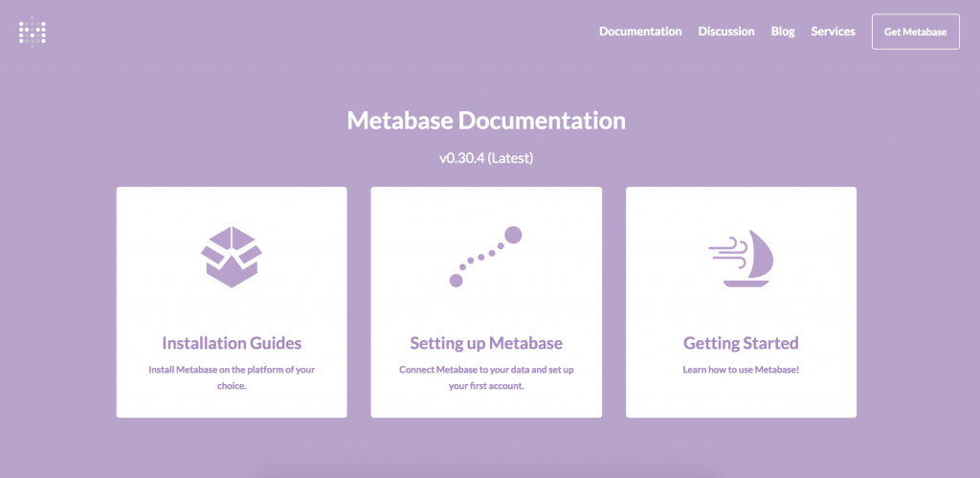Image resolution: width=980 pixels, height=478 pixels.
Task: Click 'Learn how to use Metabase!' text
Action: point(742,370)
